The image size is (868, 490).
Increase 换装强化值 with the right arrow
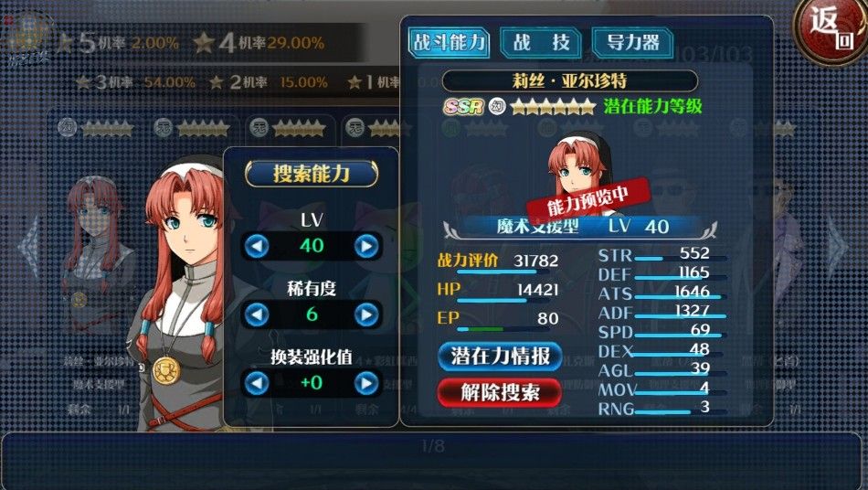(x=365, y=383)
